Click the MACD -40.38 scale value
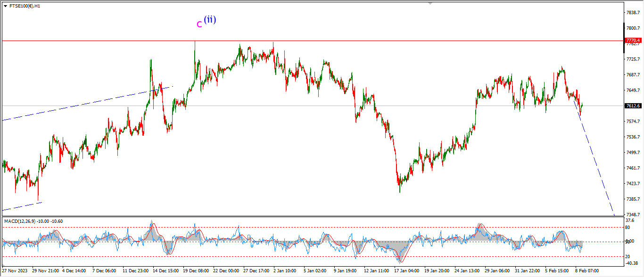The width and height of the screenshot is (644, 277). point(631,263)
